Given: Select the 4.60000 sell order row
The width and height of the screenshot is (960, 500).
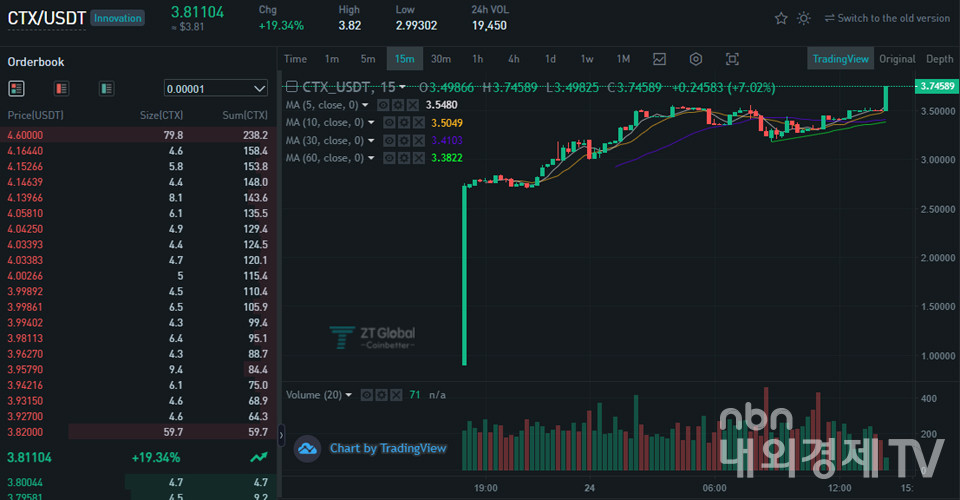Looking at the screenshot, I should click(x=138, y=135).
